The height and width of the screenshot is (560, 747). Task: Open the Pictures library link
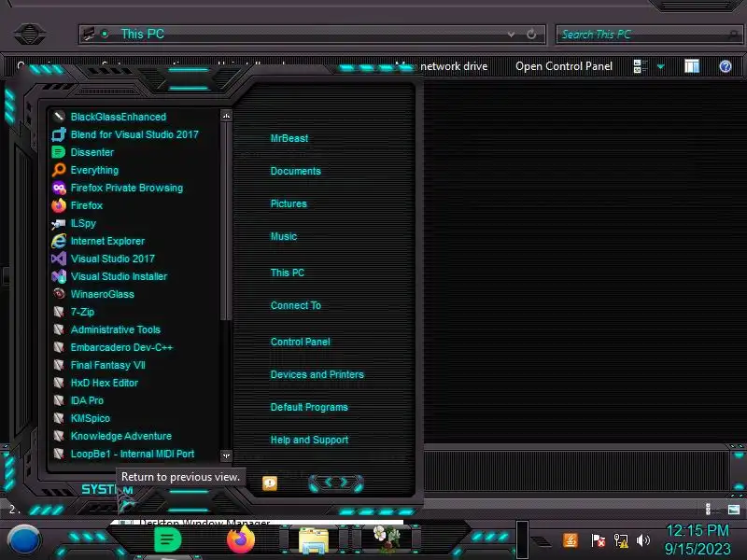tap(289, 203)
